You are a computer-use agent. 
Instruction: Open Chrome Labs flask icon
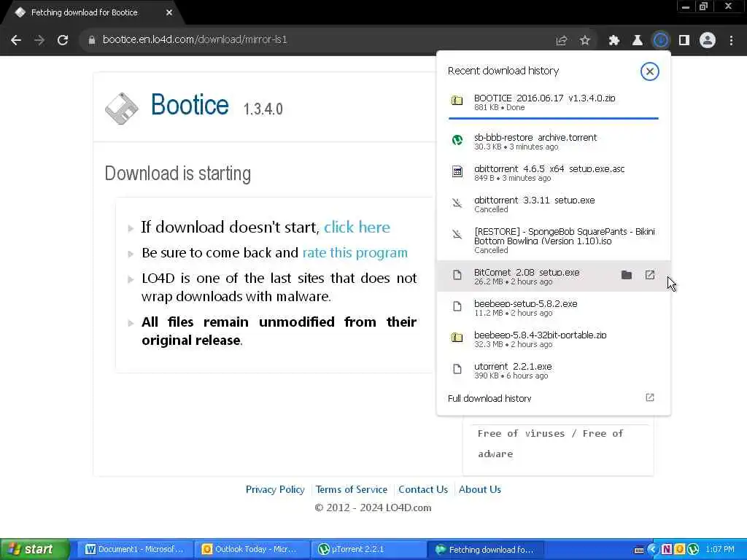pos(637,41)
